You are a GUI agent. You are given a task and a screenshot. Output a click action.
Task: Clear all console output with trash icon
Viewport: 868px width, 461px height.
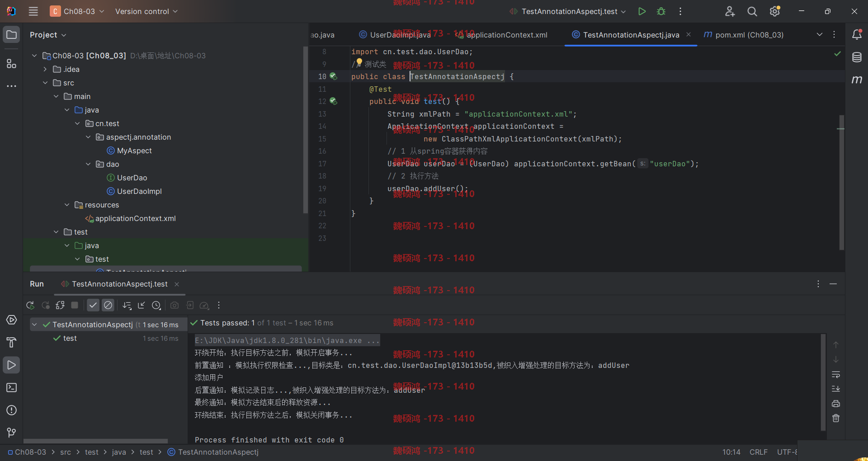click(x=836, y=419)
